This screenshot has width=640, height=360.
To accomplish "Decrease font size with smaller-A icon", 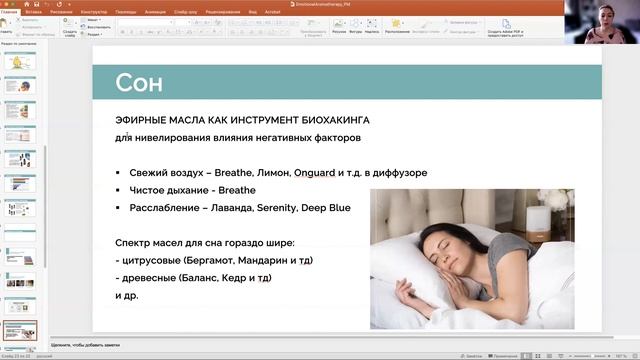I will [207, 22].
